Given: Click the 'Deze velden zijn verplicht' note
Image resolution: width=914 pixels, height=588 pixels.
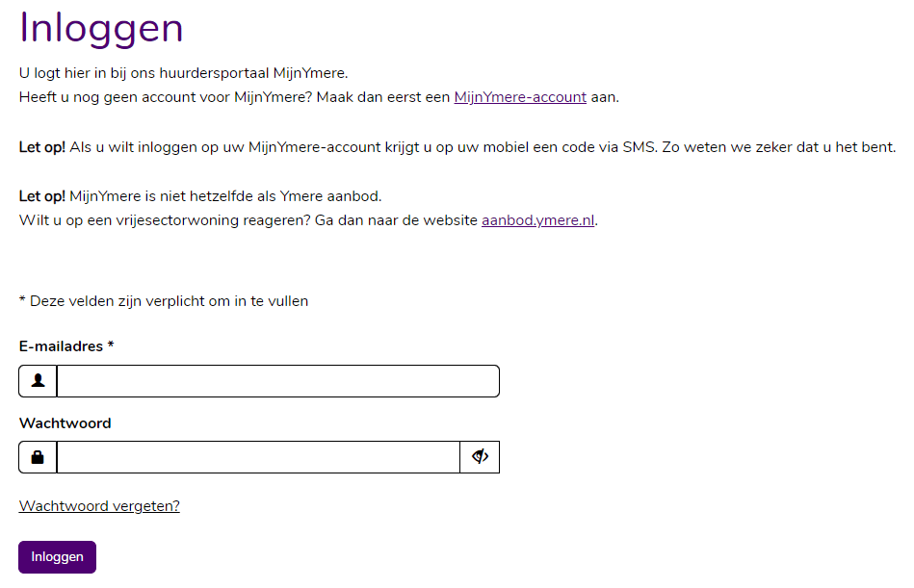Looking at the screenshot, I should (164, 301).
